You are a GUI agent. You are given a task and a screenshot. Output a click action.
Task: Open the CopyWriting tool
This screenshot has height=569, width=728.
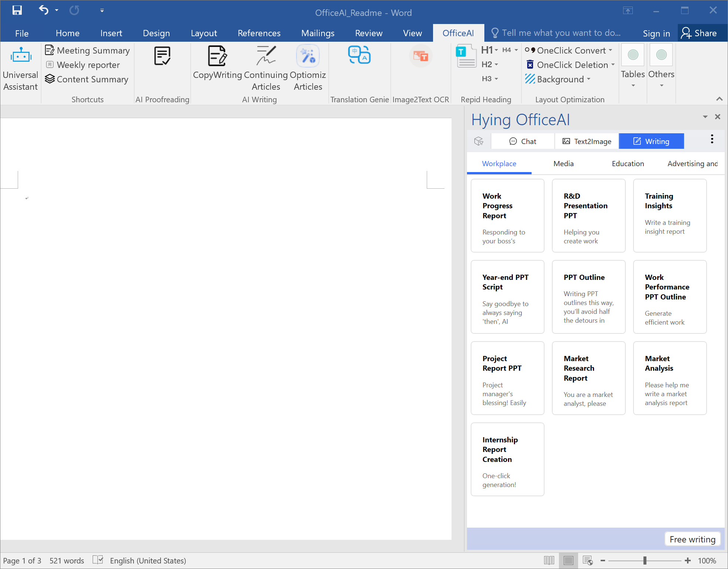pyautogui.click(x=217, y=63)
